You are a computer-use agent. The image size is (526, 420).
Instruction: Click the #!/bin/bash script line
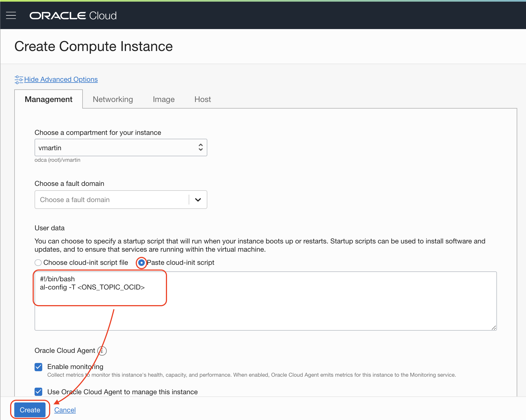point(57,279)
